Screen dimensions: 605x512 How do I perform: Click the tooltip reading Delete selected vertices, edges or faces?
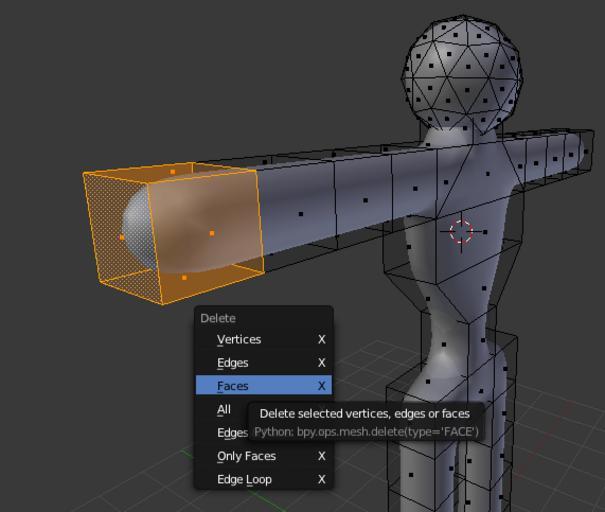tap(364, 413)
